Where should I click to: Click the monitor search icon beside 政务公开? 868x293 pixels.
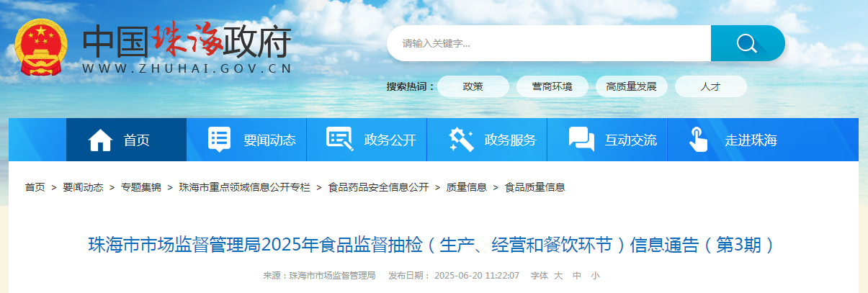339,139
